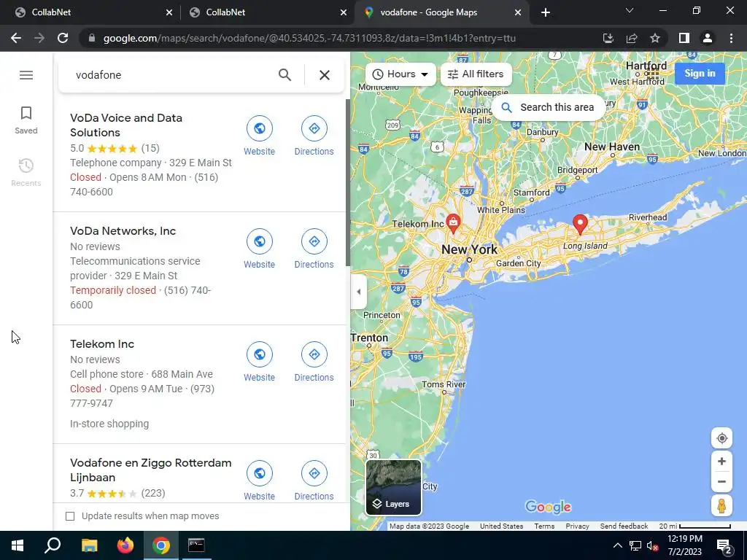Open Website for VoDa Voice and Data Solutions

coord(259,136)
